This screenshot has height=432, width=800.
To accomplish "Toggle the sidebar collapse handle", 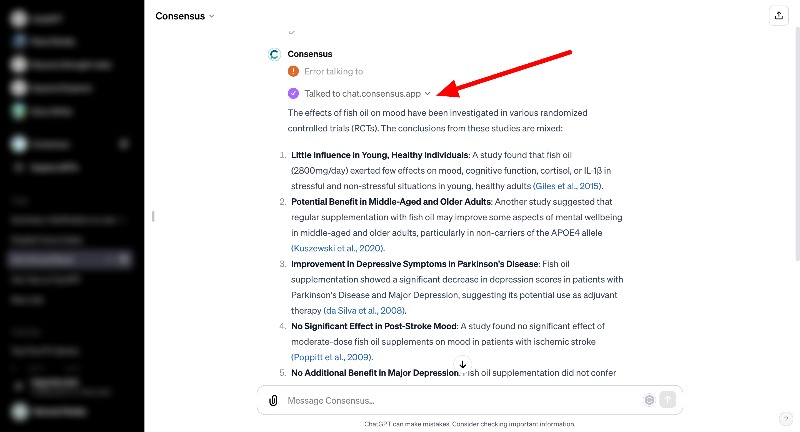I will click(152, 216).
